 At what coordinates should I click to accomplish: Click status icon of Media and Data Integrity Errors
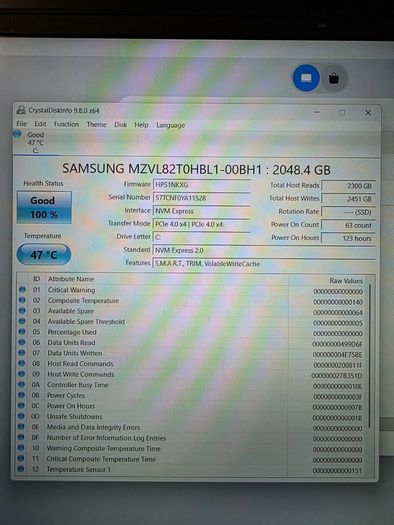21,426
